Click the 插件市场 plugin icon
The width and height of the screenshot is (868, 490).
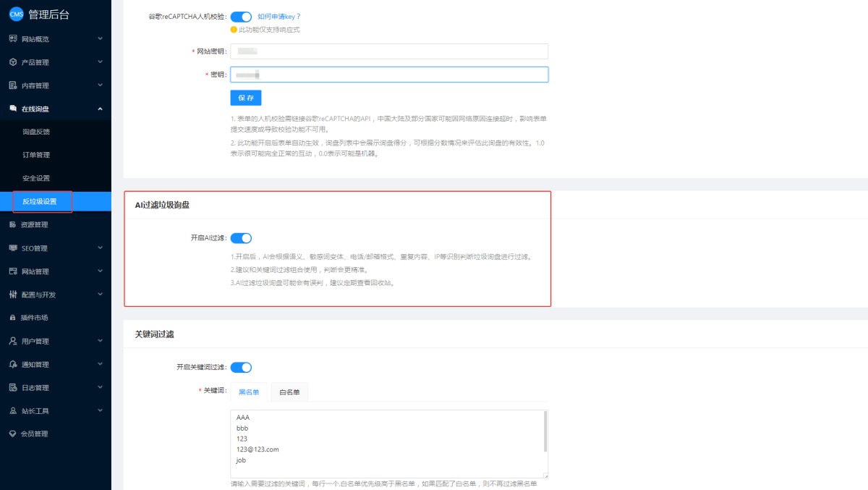point(13,318)
